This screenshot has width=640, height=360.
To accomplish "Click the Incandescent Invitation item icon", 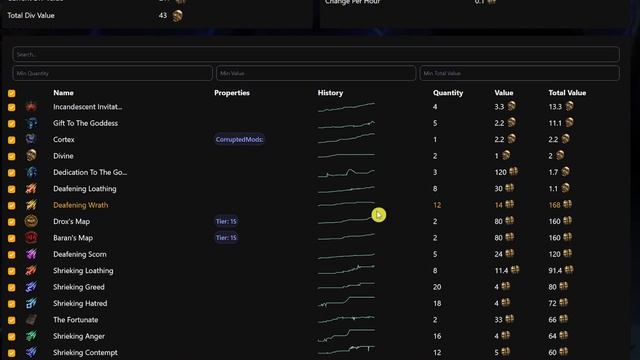I will pos(31,107).
